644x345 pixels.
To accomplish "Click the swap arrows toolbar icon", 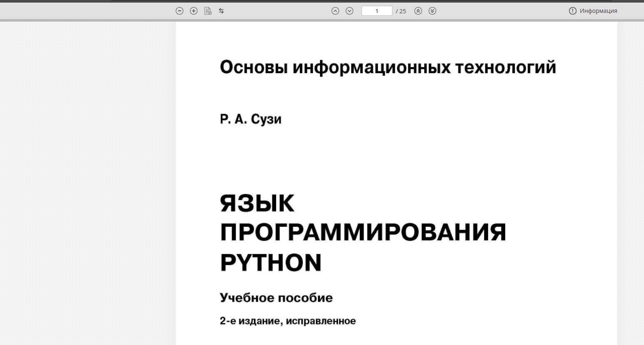I will (221, 11).
